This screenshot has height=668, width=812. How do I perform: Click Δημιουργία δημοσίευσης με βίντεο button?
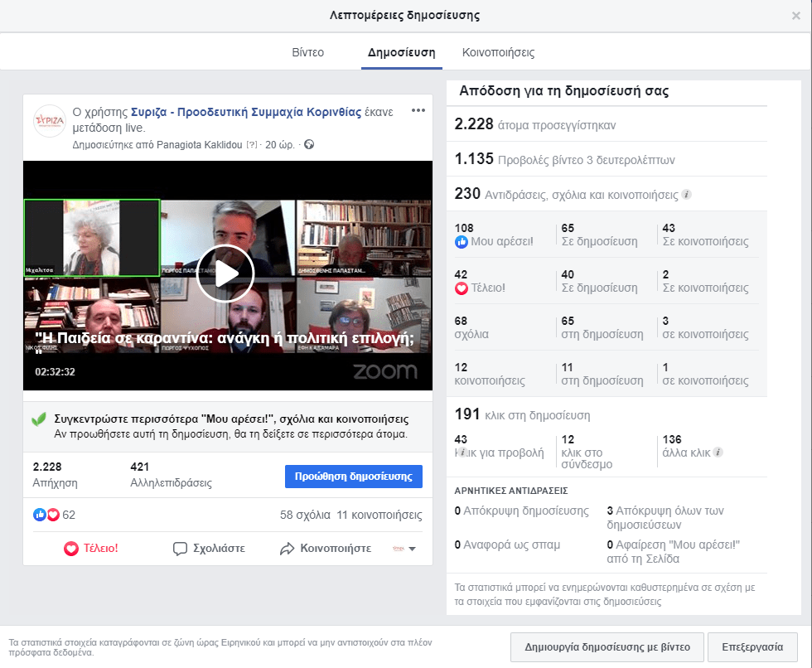(x=607, y=646)
